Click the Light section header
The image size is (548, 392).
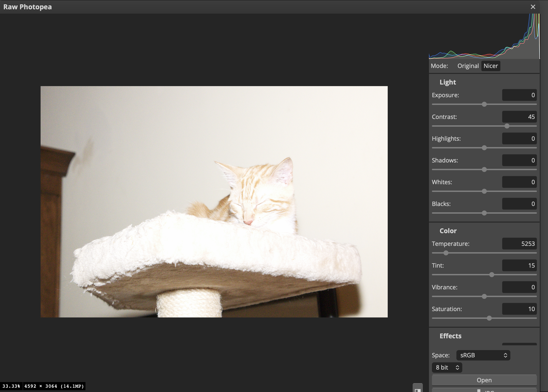(x=448, y=82)
